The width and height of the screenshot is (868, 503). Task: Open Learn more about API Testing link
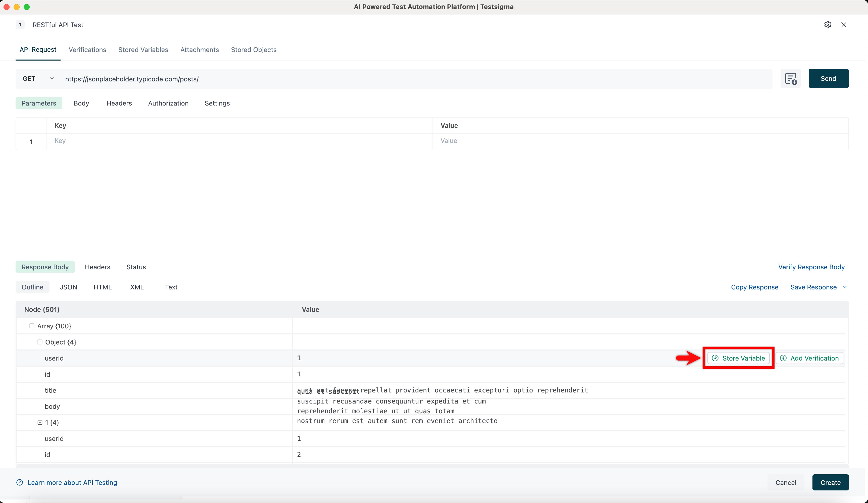pyautogui.click(x=72, y=482)
